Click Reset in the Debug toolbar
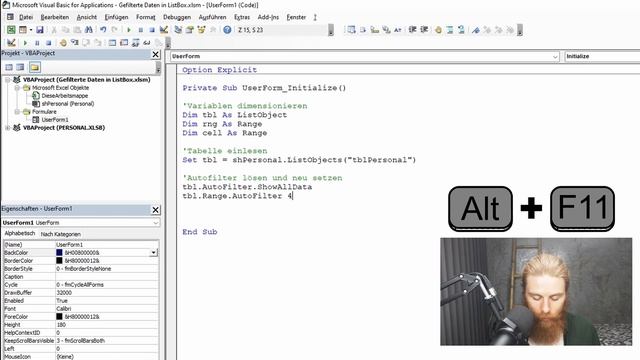Viewport: 640px width, 360px height. [49, 43]
